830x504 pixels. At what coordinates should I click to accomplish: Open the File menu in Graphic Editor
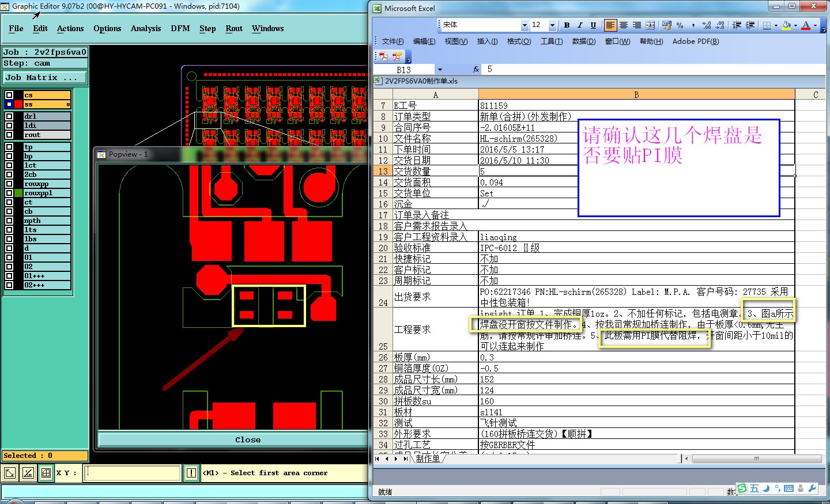click(16, 28)
